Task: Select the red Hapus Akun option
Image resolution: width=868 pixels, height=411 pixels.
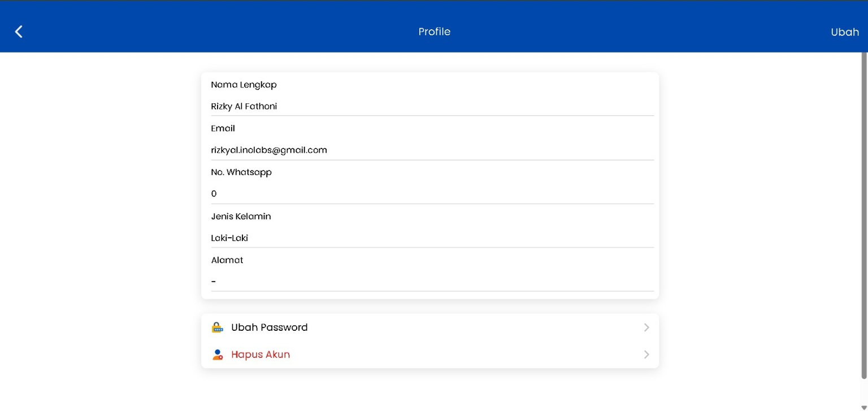Action: tap(261, 355)
